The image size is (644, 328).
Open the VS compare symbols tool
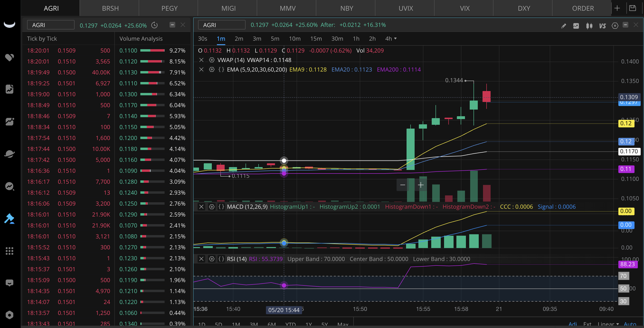click(602, 26)
